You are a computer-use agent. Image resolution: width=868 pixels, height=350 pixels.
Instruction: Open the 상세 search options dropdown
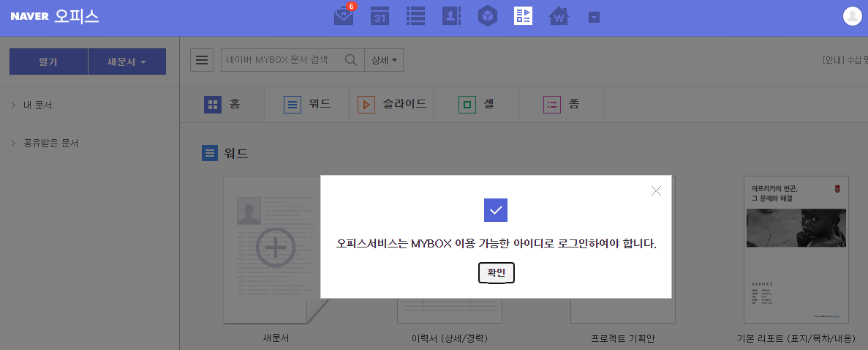pos(384,60)
